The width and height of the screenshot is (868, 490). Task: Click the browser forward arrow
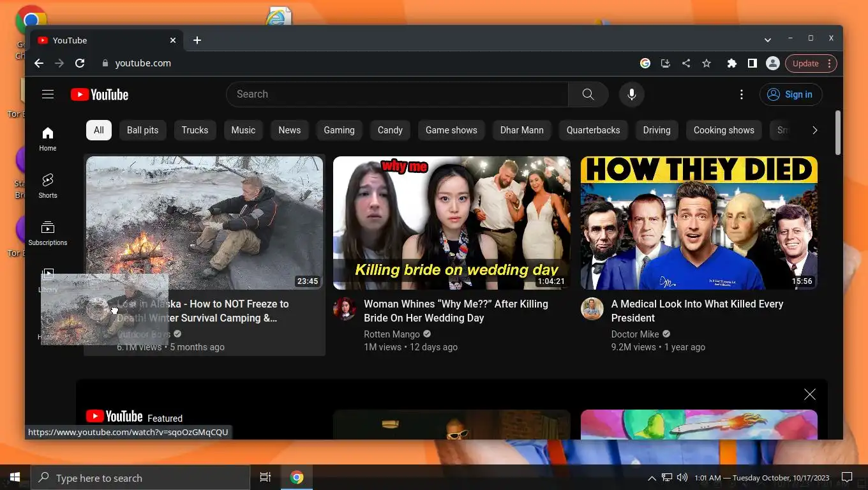click(x=59, y=63)
